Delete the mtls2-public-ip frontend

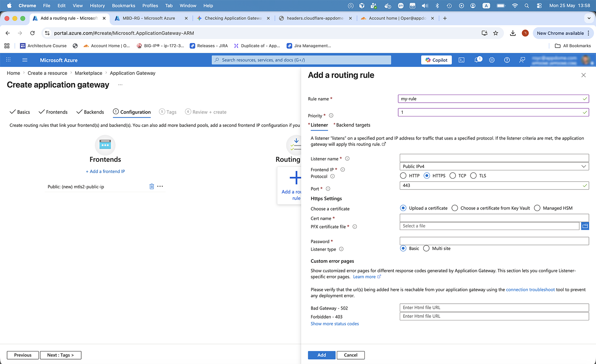152,186
